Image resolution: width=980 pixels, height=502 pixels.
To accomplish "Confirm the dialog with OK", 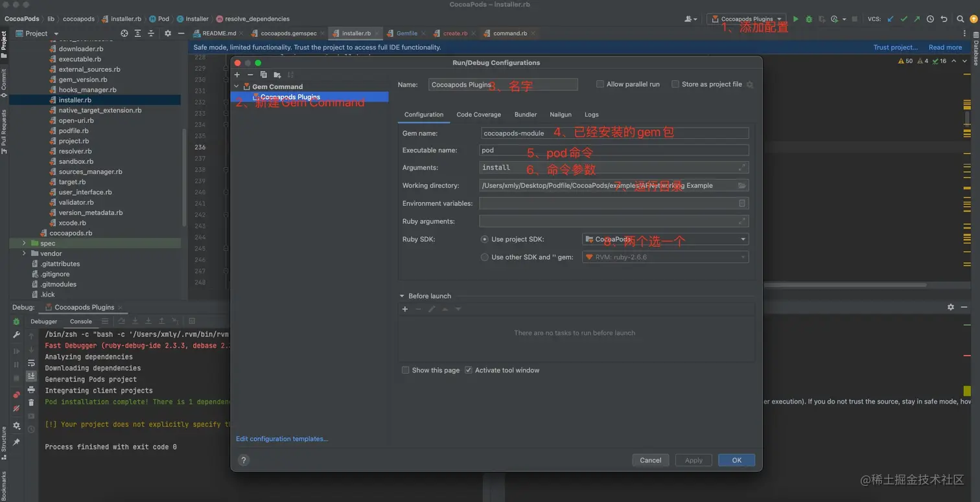I will pyautogui.click(x=737, y=461).
